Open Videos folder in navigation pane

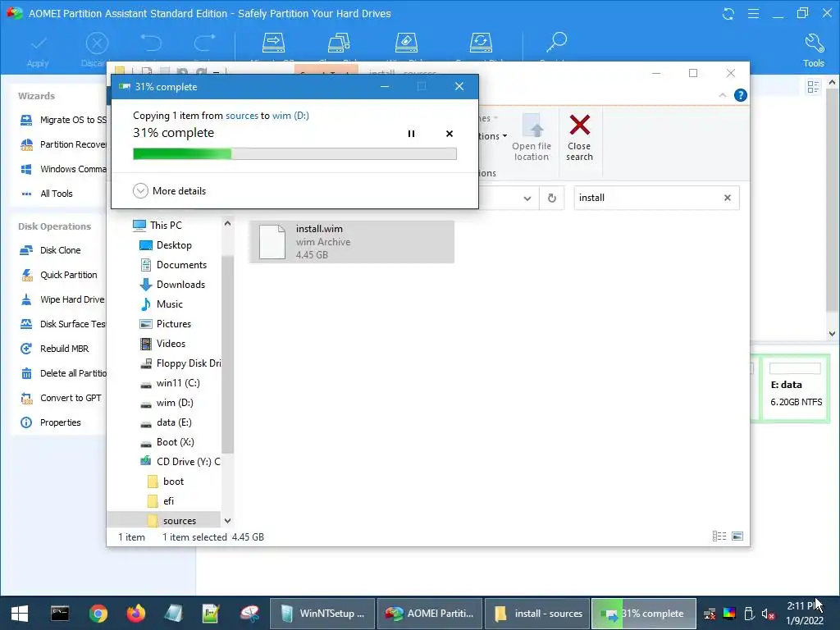coord(162,344)
